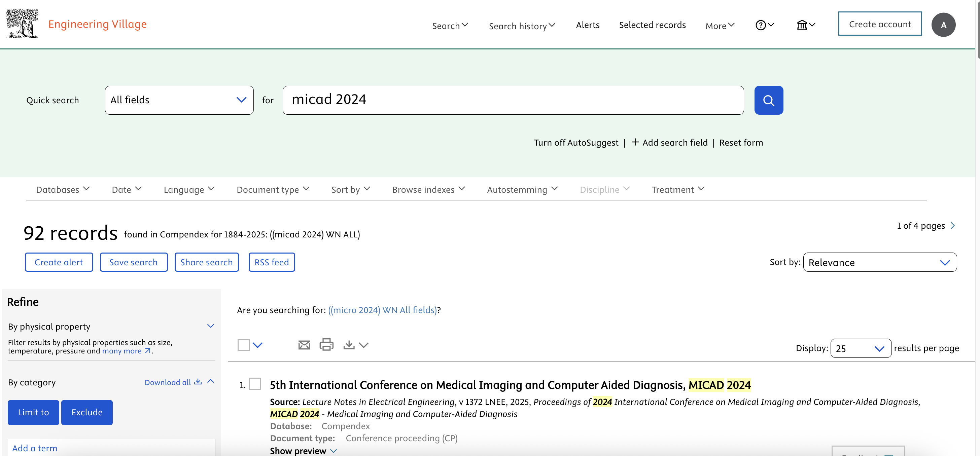Click the Create alert button
The image size is (980, 456).
click(59, 262)
